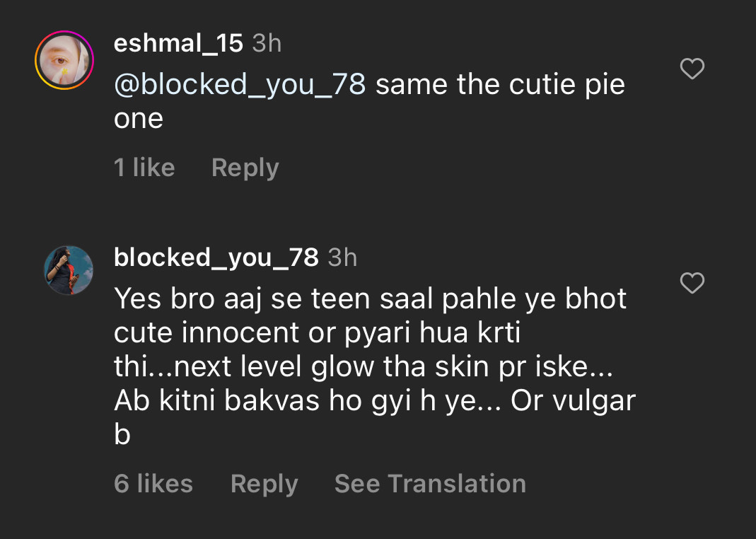Show translation of the Hindi comment

click(x=430, y=484)
